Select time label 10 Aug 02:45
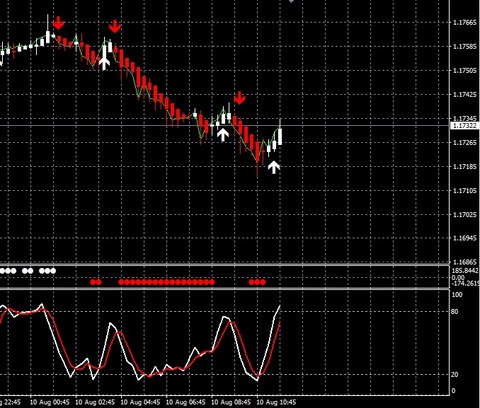 pyautogui.click(x=95, y=402)
